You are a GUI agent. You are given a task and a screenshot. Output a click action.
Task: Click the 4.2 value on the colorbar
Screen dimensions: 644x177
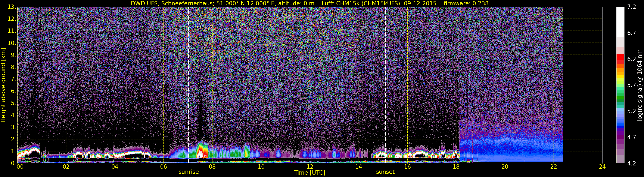(632, 163)
